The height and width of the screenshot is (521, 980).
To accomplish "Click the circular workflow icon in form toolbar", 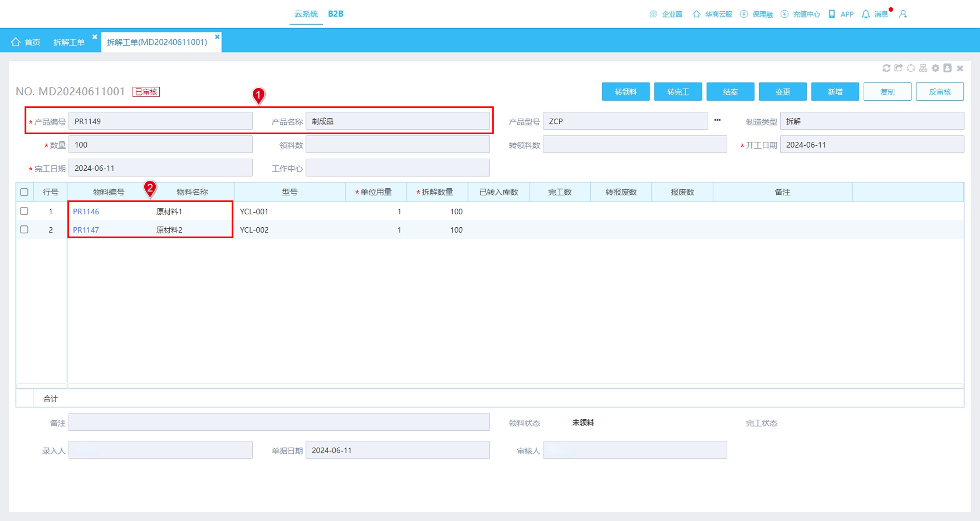I will tap(911, 68).
